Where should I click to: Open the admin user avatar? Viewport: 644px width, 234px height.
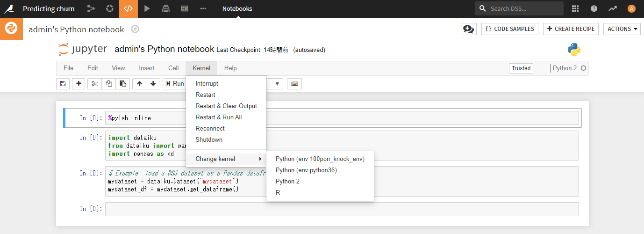[x=631, y=8]
